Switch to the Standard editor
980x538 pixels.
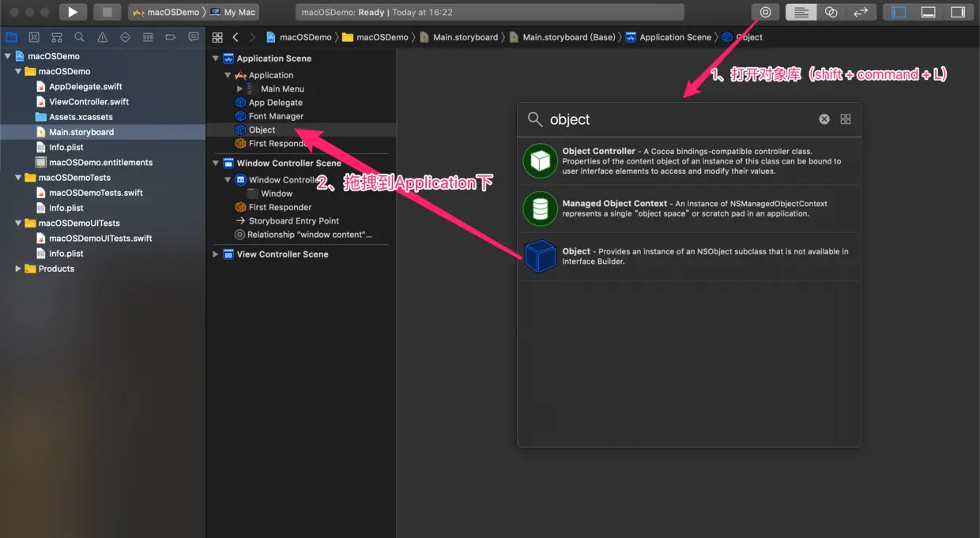[x=801, y=12]
